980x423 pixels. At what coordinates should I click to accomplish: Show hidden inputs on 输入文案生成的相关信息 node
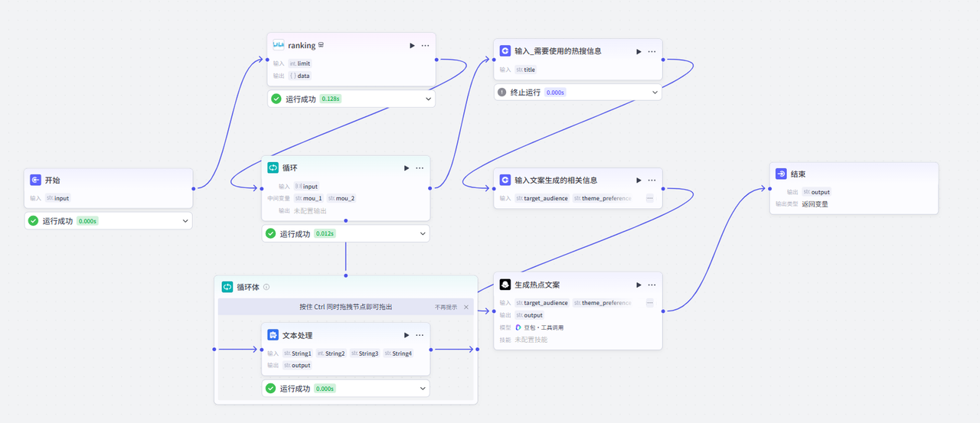(649, 198)
